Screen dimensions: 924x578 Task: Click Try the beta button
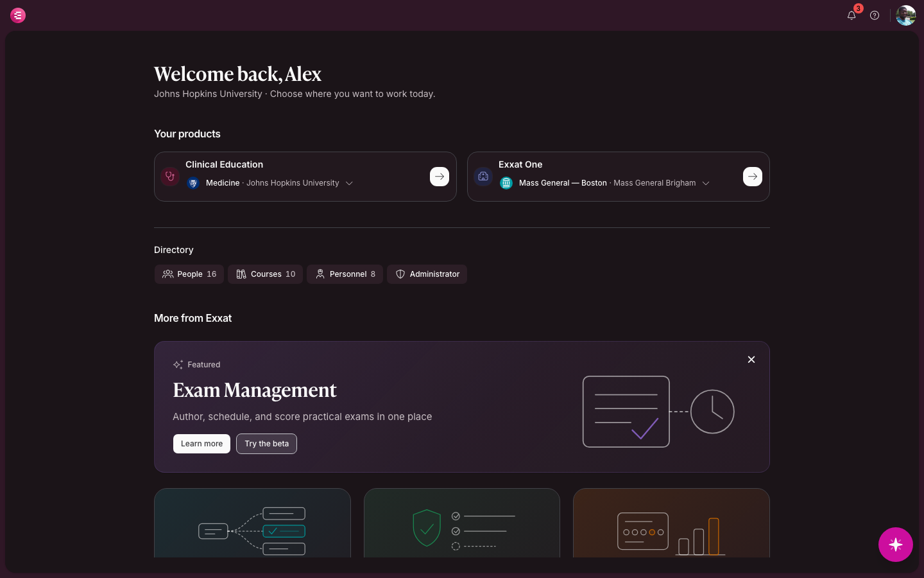pyautogui.click(x=266, y=444)
